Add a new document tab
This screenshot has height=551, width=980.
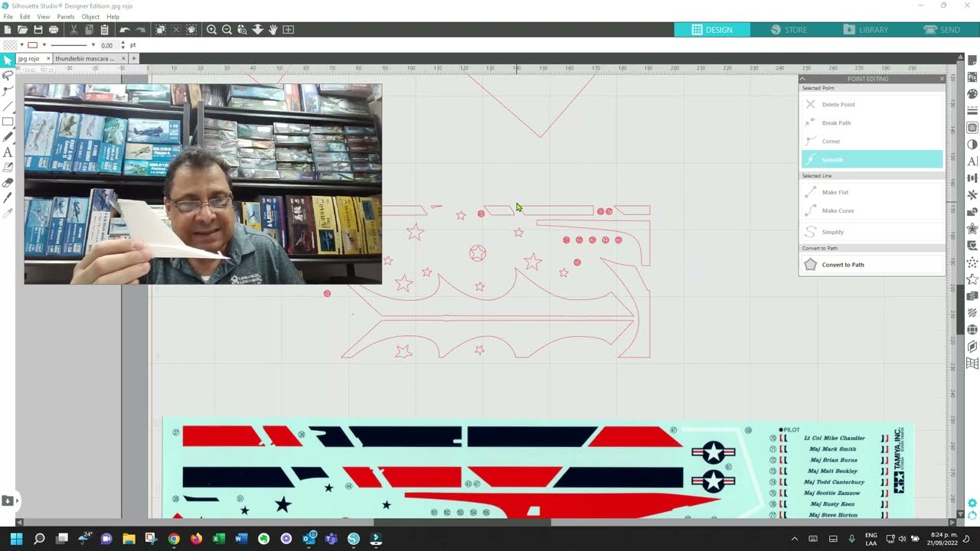[134, 58]
